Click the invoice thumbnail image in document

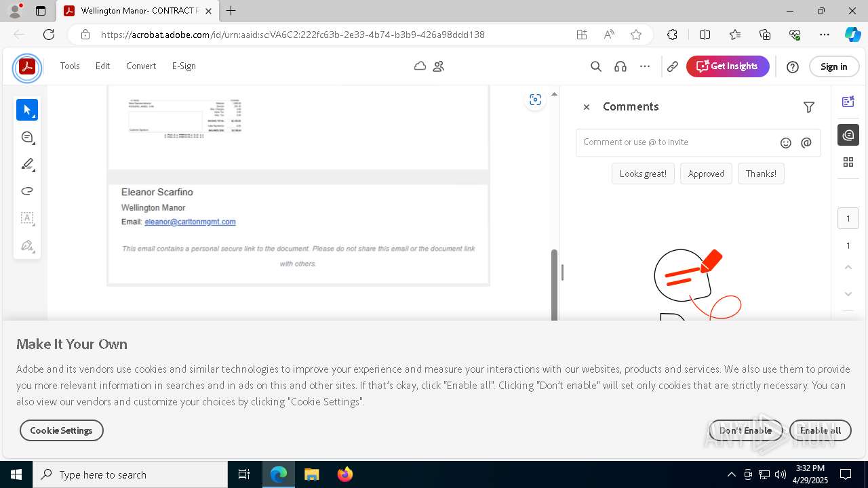184,119
